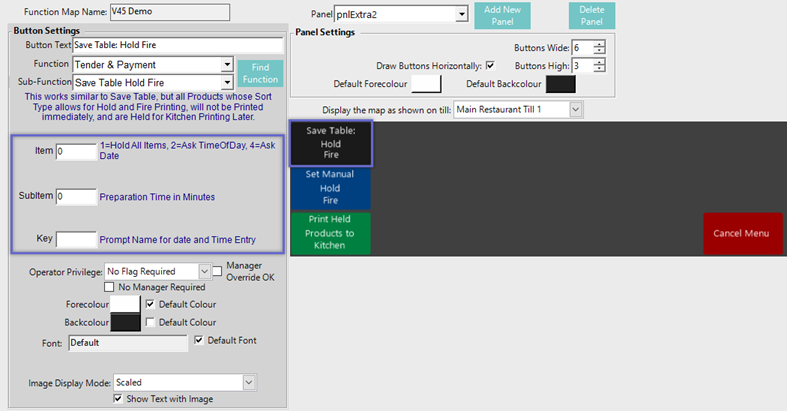Click the SubItem value field

click(76, 196)
